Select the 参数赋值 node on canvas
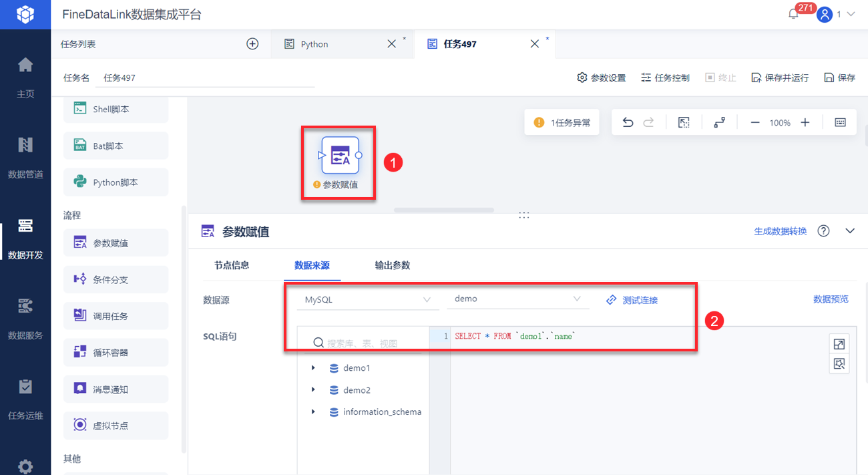The image size is (868, 475). point(341,155)
